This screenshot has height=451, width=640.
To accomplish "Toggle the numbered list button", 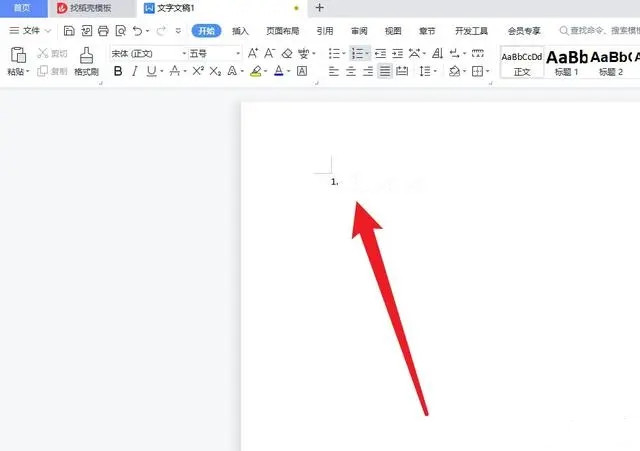I will tap(358, 53).
